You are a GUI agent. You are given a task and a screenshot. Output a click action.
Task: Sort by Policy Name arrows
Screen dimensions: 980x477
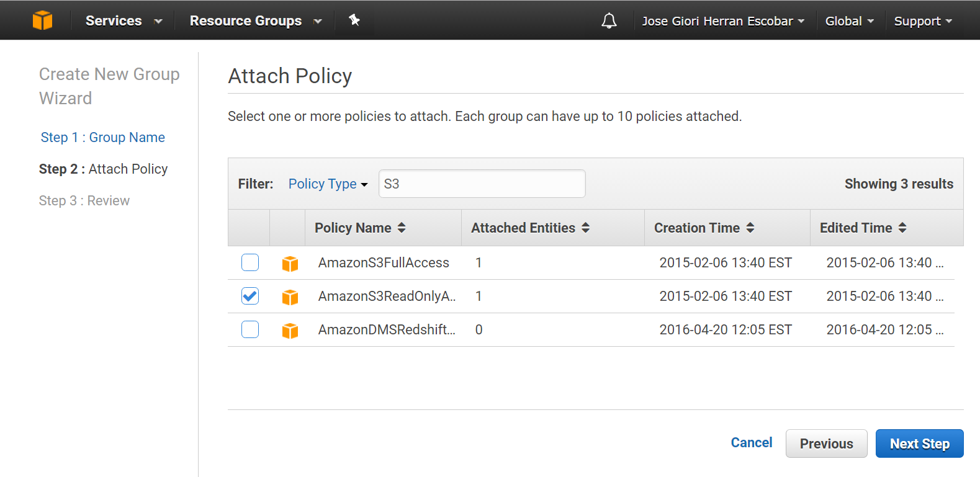tap(402, 228)
